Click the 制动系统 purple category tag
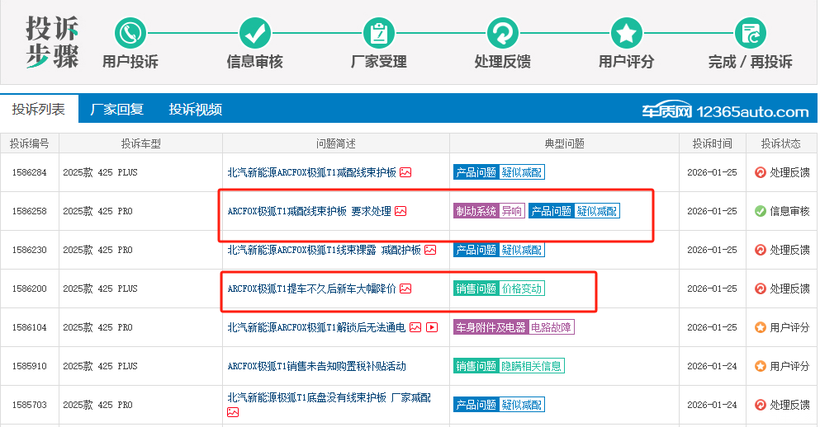 click(x=475, y=211)
